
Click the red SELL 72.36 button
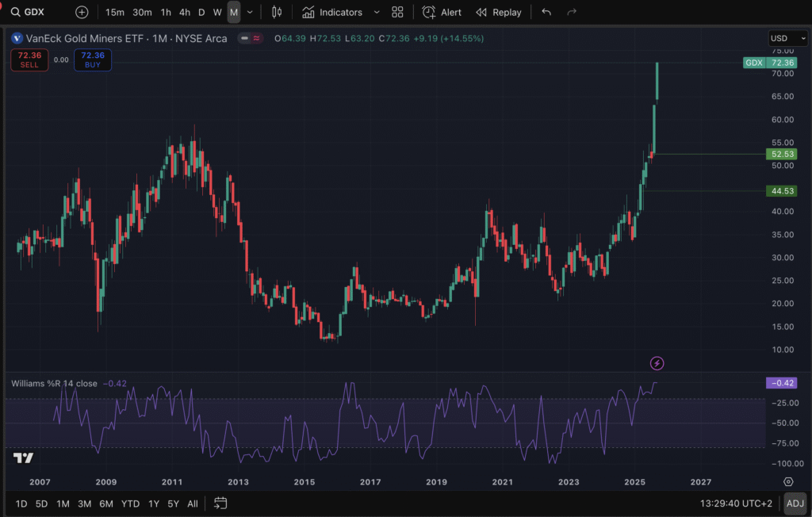tap(29, 59)
